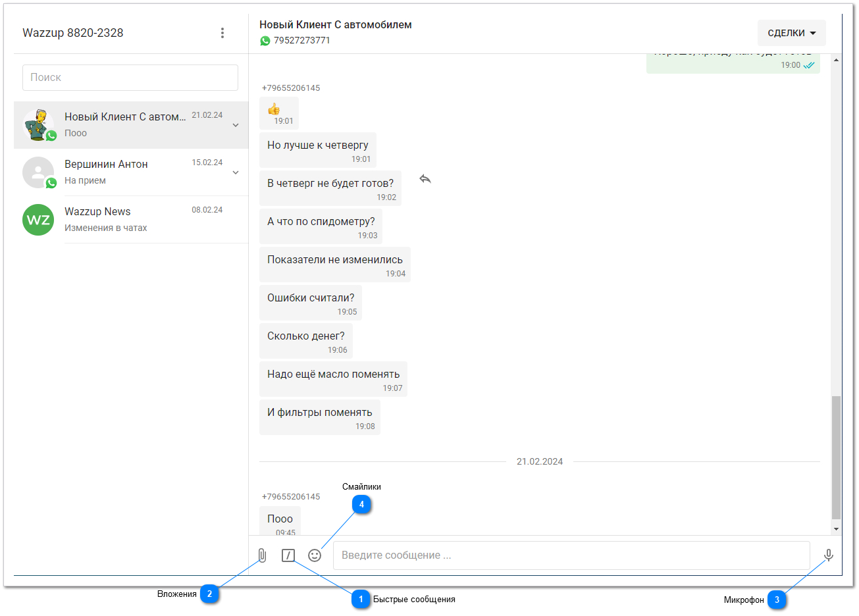Click scrollbar up arrow in chat

[x=836, y=60]
